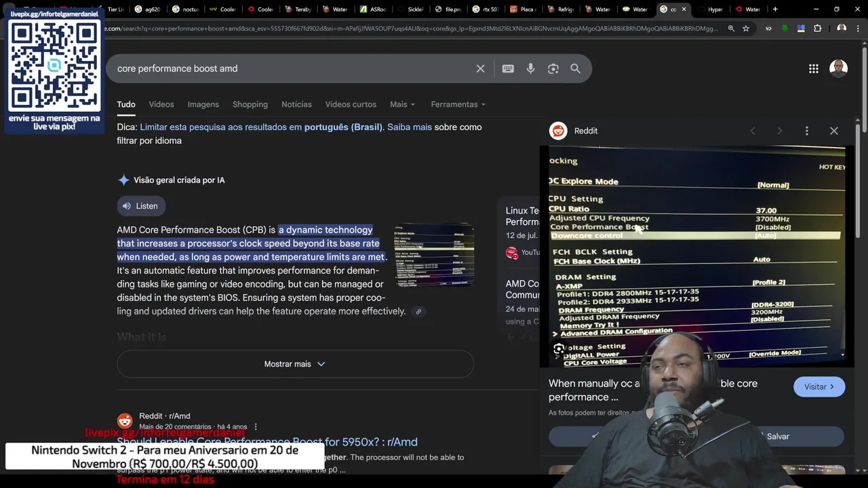Click the 'Reddit · r/Amd' source label
This screenshot has width=868, height=488.
pos(165,416)
